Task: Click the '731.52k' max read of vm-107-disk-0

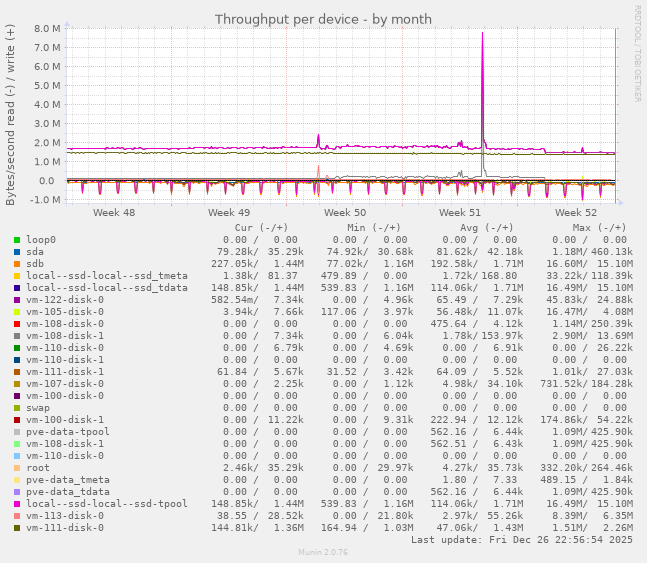Action: click(561, 384)
